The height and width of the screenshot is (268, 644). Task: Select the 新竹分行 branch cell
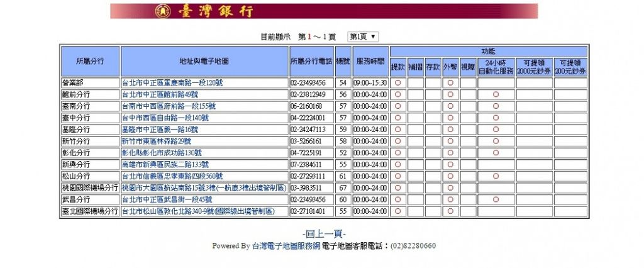point(91,141)
